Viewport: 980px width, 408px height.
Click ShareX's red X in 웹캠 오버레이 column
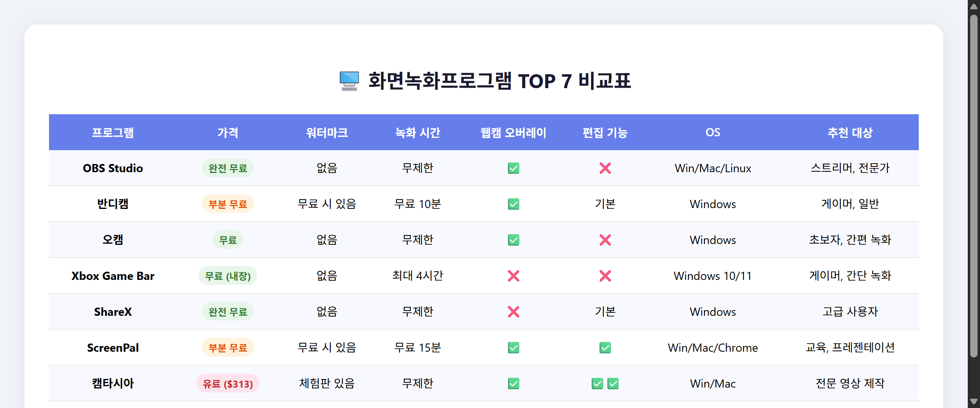(513, 312)
